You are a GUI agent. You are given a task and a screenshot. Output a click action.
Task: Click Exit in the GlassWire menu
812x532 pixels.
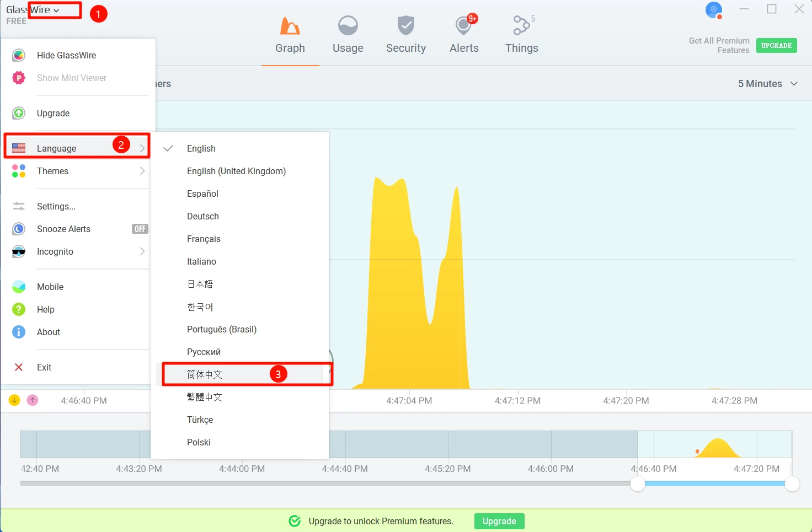click(x=44, y=368)
